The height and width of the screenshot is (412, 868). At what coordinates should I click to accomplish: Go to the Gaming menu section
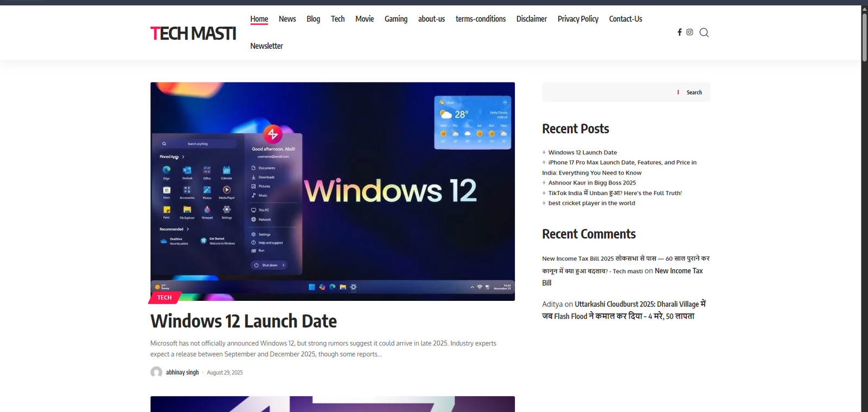(395, 19)
